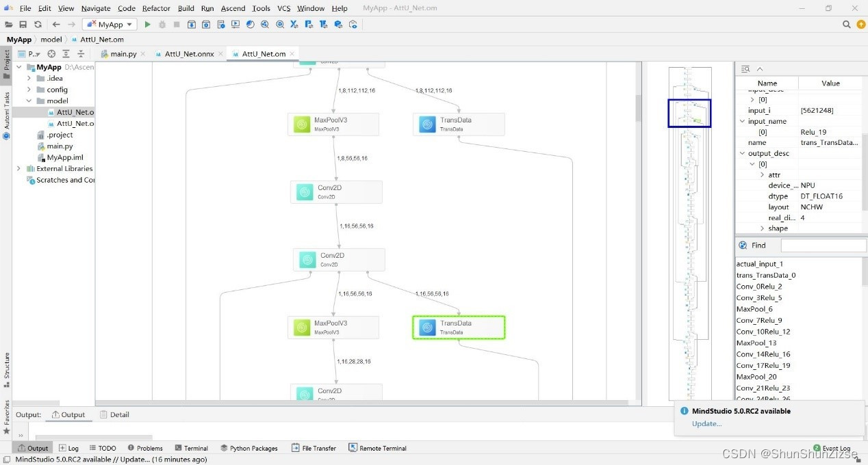This screenshot has width=868, height=465.
Task: Select main.py in the project tree
Action: tap(60, 146)
